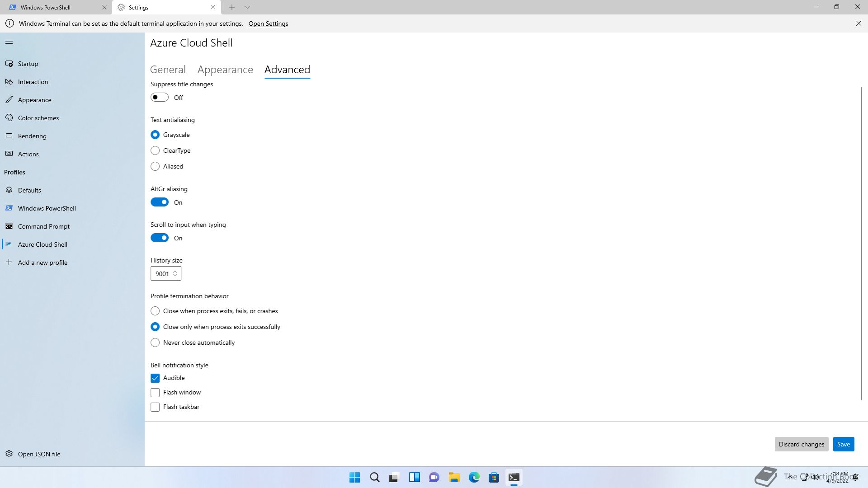Click the History size number field
The height and width of the screenshot is (488, 868).
pos(166,274)
